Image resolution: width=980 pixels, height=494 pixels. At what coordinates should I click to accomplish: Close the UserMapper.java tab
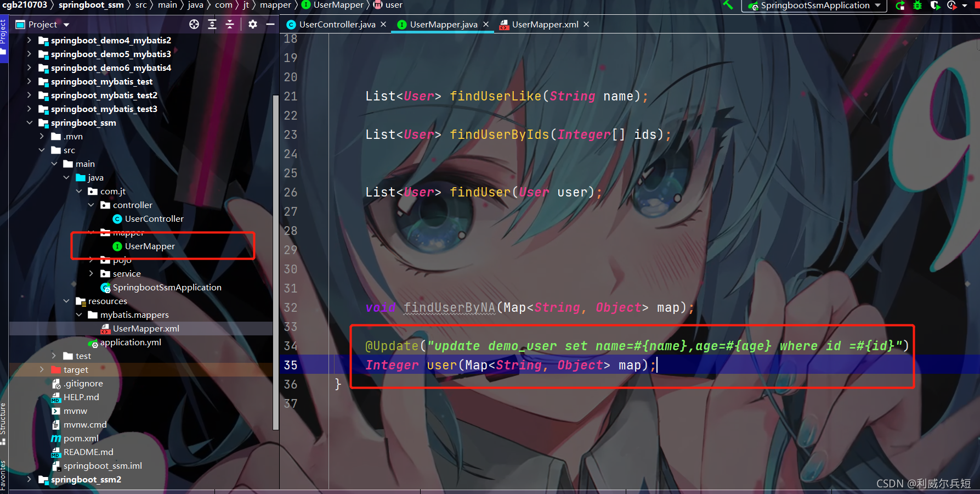[485, 24]
